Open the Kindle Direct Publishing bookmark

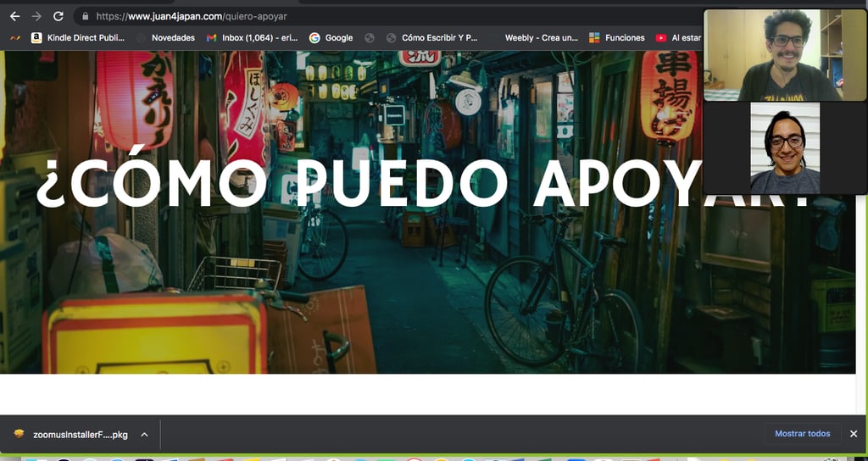tap(77, 37)
